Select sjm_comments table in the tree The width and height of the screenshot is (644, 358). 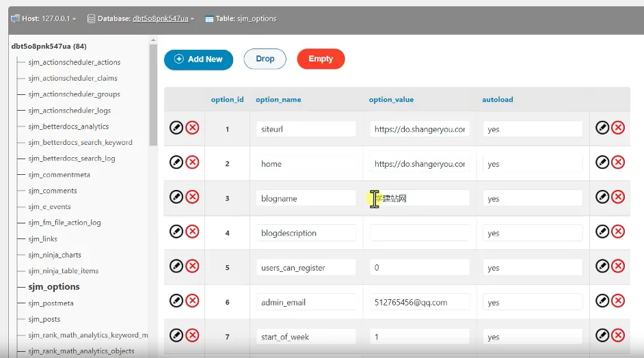click(x=53, y=191)
